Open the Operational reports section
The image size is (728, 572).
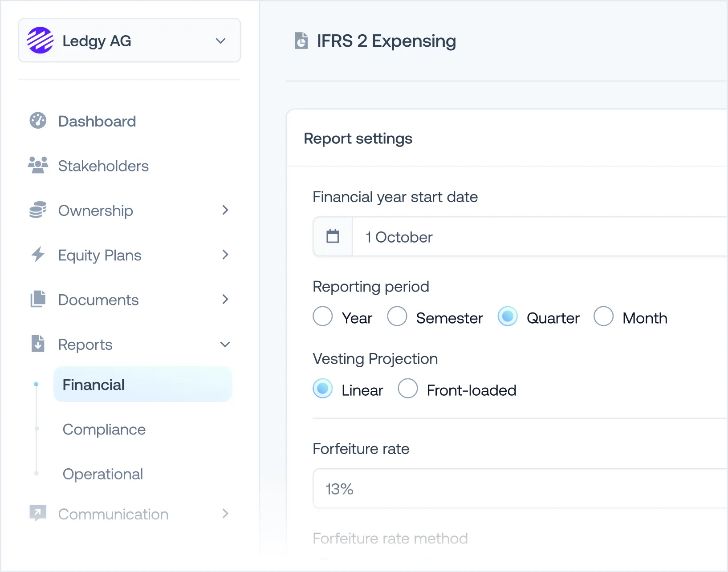click(102, 474)
